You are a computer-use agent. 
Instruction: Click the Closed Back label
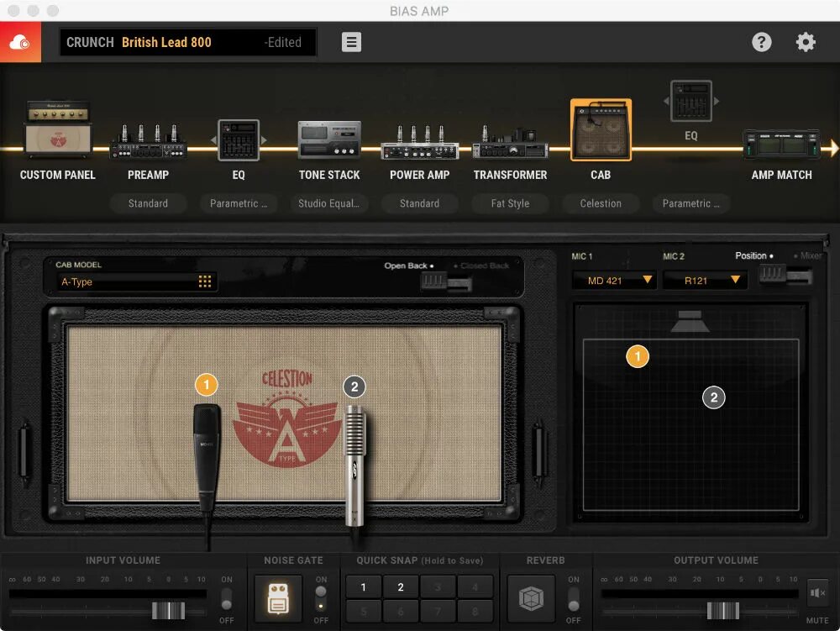coord(485,266)
